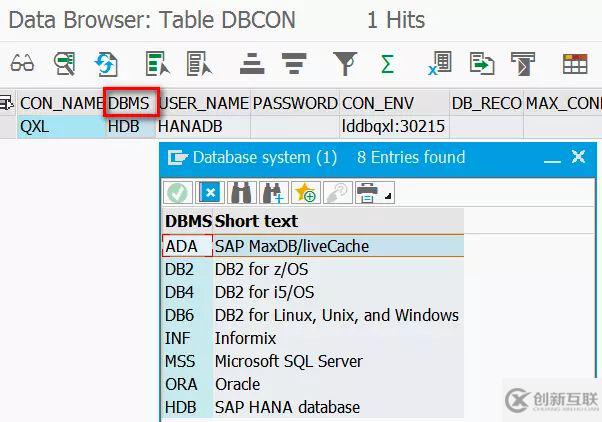Click the DBMS header in the popup list
The height and width of the screenshot is (422, 602).
[188, 221]
